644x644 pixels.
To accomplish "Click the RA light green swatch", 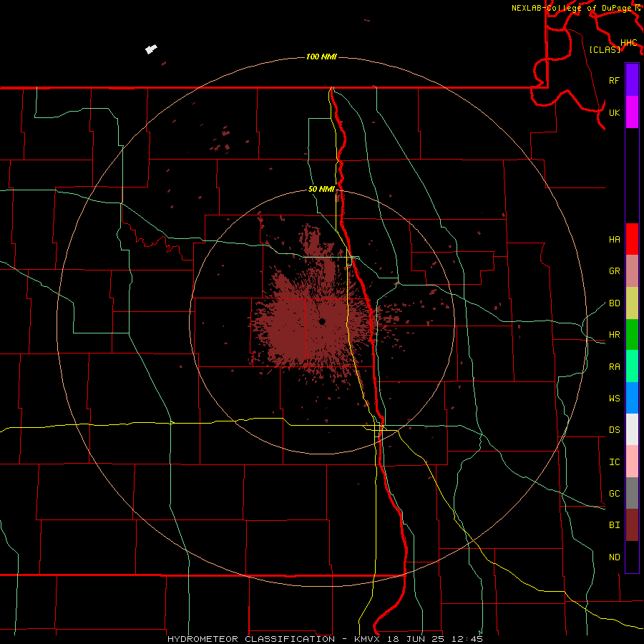I will tap(632, 366).
